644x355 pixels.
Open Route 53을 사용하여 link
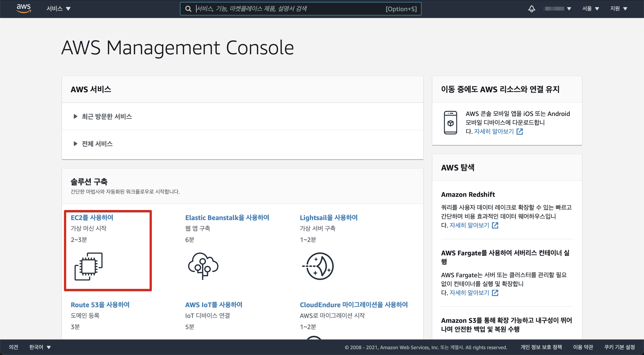coord(100,305)
